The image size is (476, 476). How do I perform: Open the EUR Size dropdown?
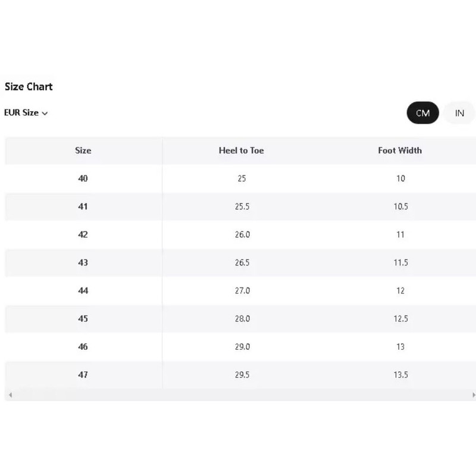click(x=26, y=112)
